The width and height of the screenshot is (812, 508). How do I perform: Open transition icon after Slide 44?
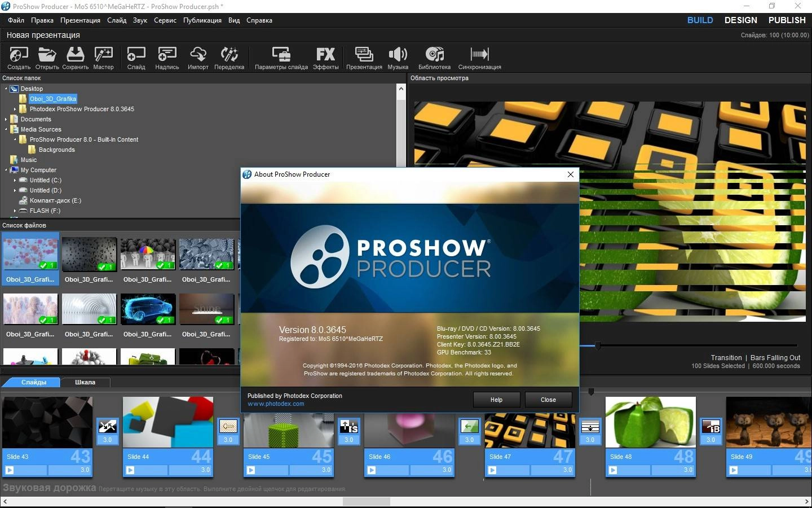228,426
